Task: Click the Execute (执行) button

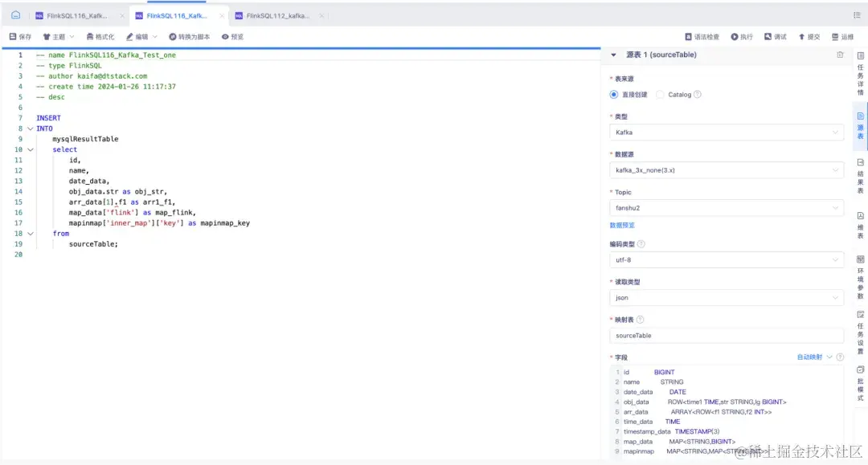Action: tap(742, 37)
